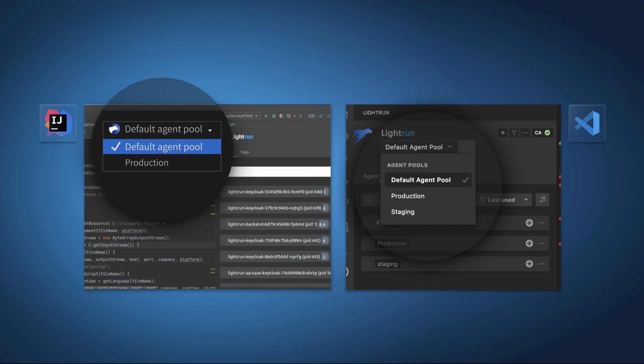Open VS Code Default Agent Pool dropdown
Viewport: 644px width, 364px height.
point(419,147)
